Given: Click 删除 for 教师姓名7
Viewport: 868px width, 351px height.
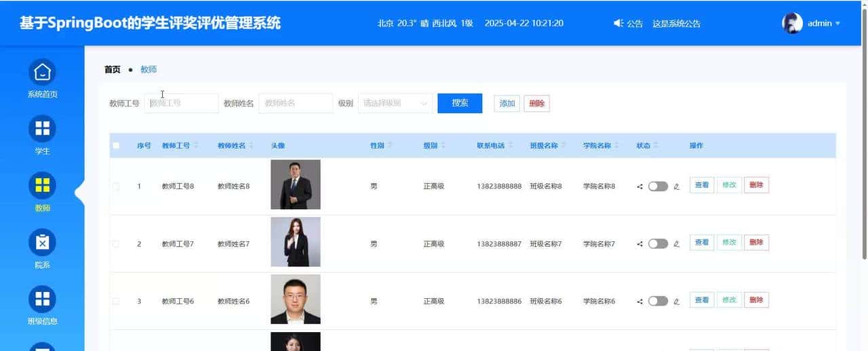Looking at the screenshot, I should tap(757, 243).
